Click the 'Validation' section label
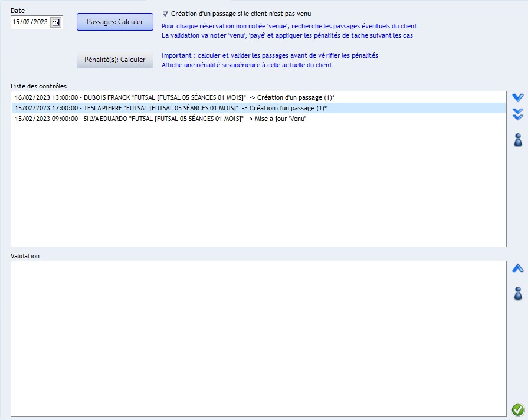 click(x=25, y=256)
